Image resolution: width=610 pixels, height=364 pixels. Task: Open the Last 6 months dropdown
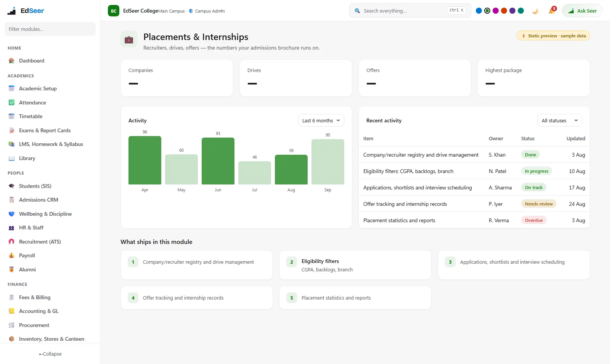(321, 120)
